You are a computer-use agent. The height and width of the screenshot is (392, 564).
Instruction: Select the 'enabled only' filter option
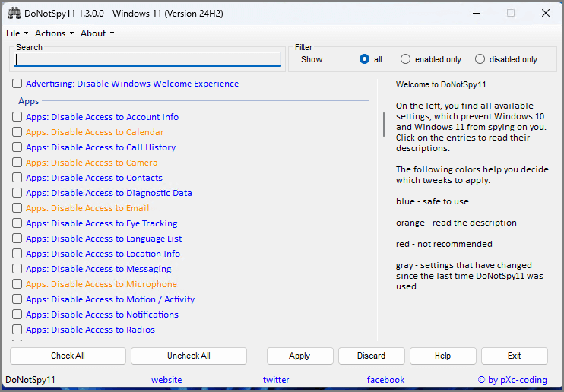point(406,59)
